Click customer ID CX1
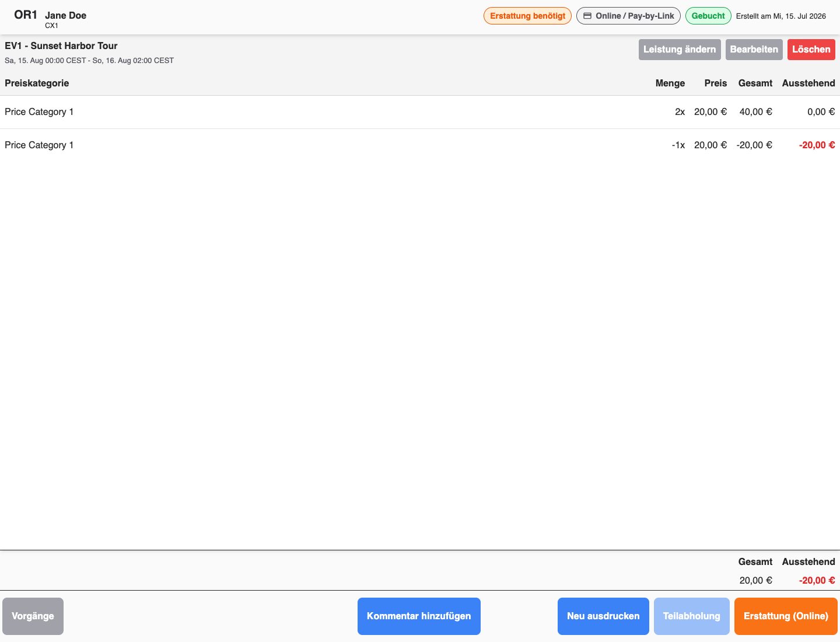This screenshot has height=642, width=840. point(51,26)
